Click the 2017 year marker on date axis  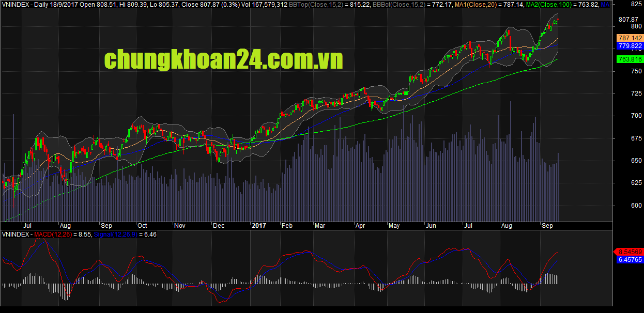pos(258,226)
